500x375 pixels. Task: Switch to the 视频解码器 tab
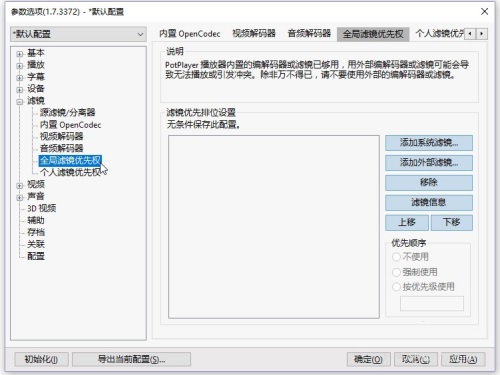click(254, 33)
